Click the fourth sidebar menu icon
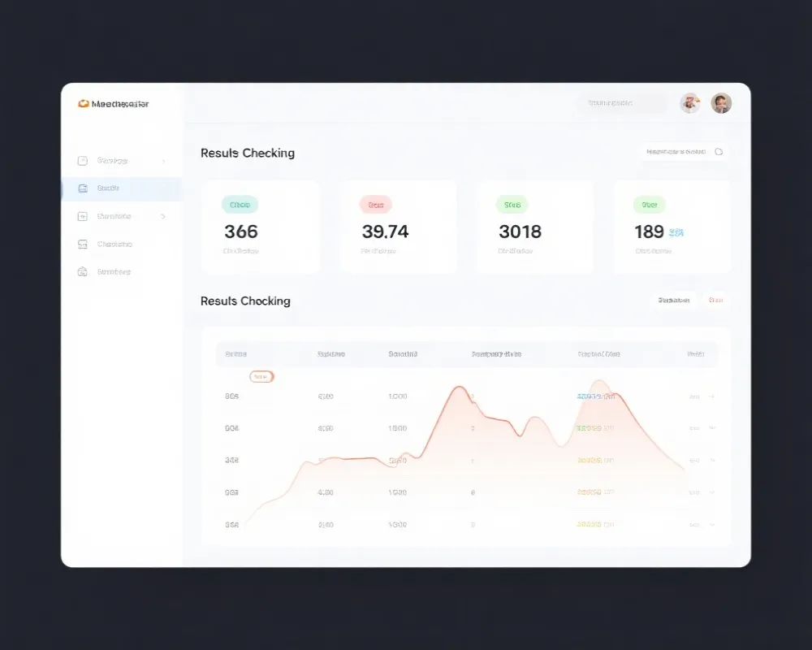 click(82, 245)
